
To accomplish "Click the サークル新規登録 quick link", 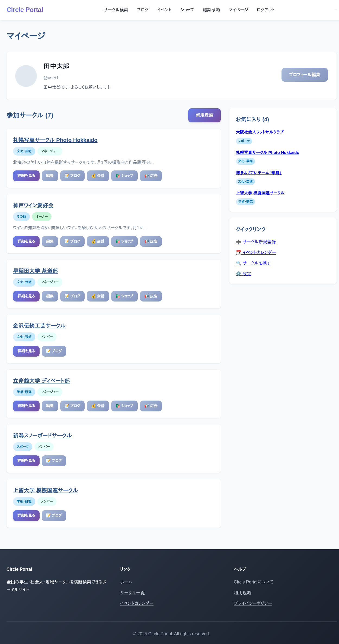I will (x=256, y=242).
